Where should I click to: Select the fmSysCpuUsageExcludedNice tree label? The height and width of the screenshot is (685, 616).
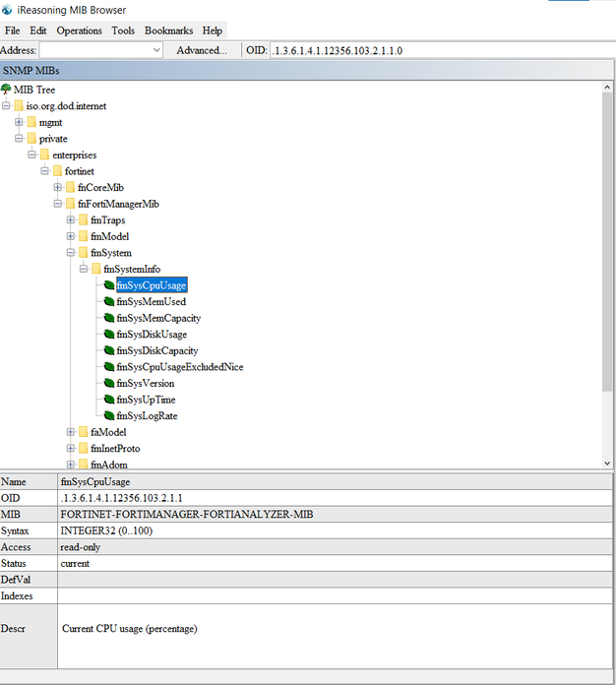point(180,367)
